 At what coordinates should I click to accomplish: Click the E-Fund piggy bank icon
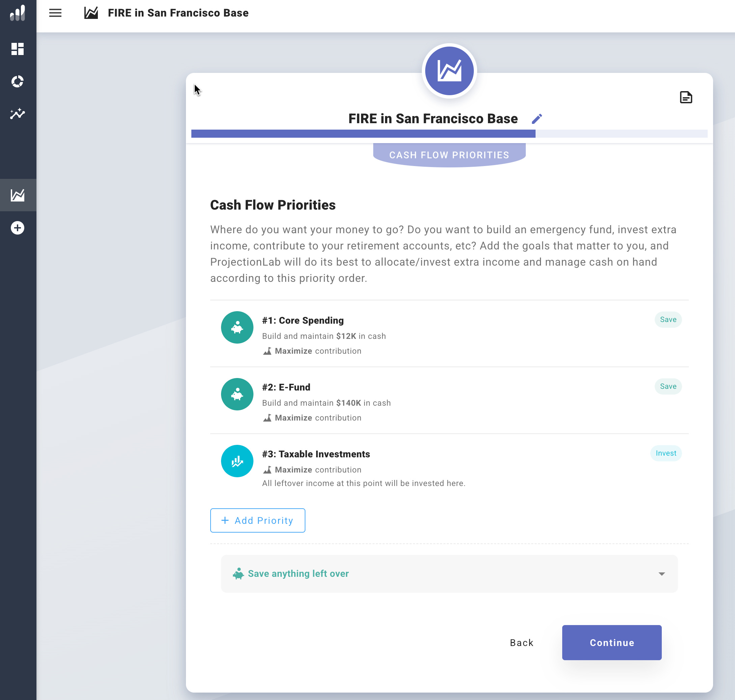click(237, 394)
